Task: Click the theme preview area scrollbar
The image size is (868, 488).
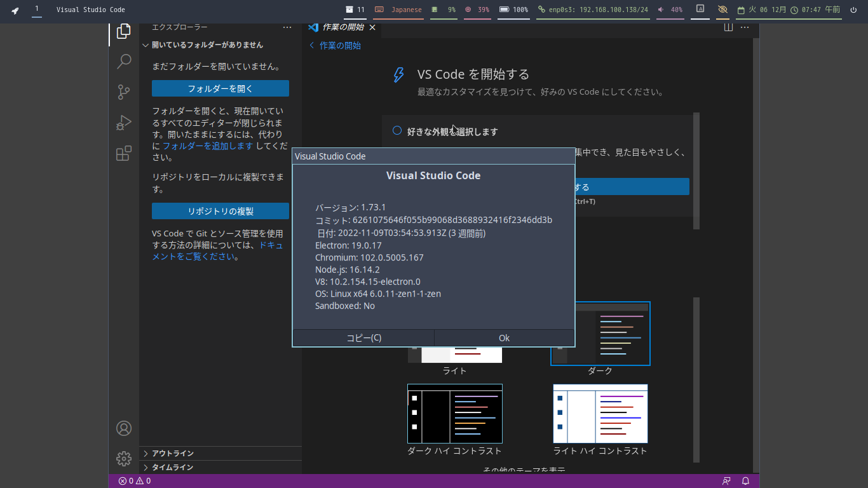Action: coord(696,380)
